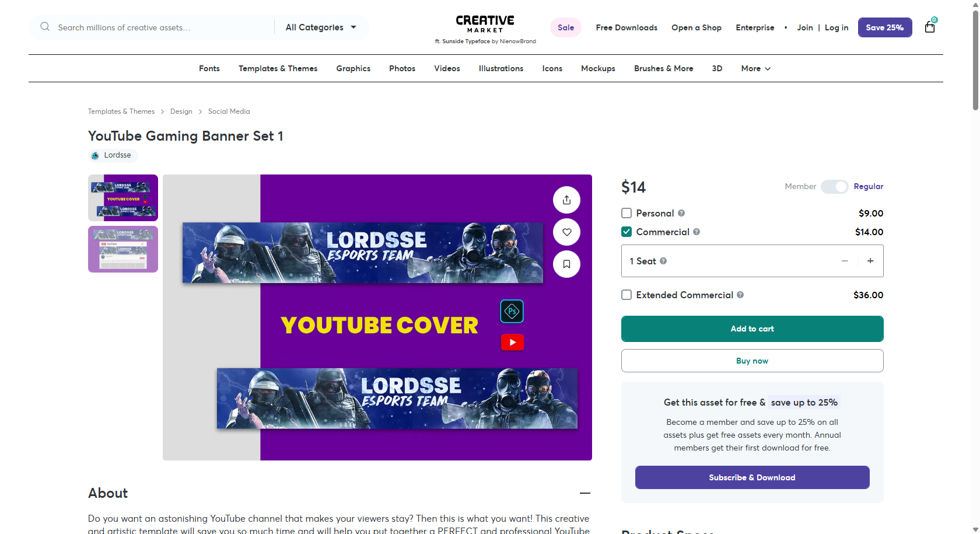Select the second product preview thumbnail
Screen dimensions: 980x534
click(123, 249)
